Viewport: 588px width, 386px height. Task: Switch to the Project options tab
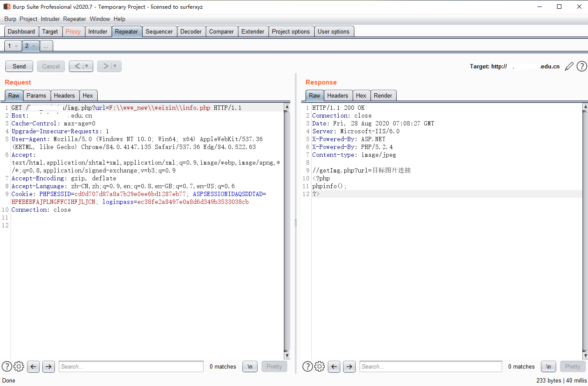coord(291,31)
